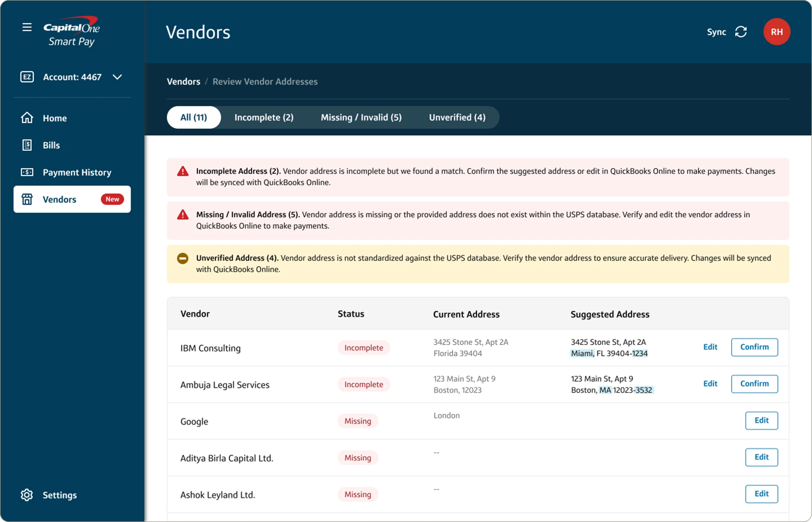
Task: Click the Unverified Address minus circle icon
Action: (183, 259)
